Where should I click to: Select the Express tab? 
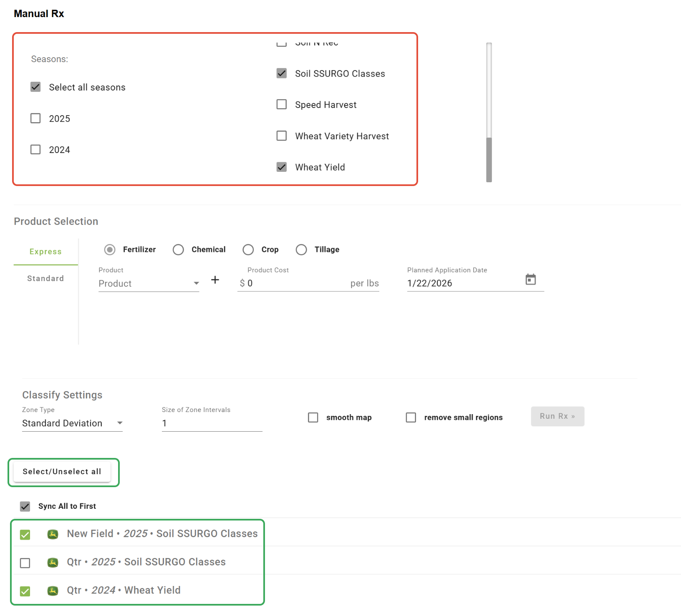click(45, 251)
